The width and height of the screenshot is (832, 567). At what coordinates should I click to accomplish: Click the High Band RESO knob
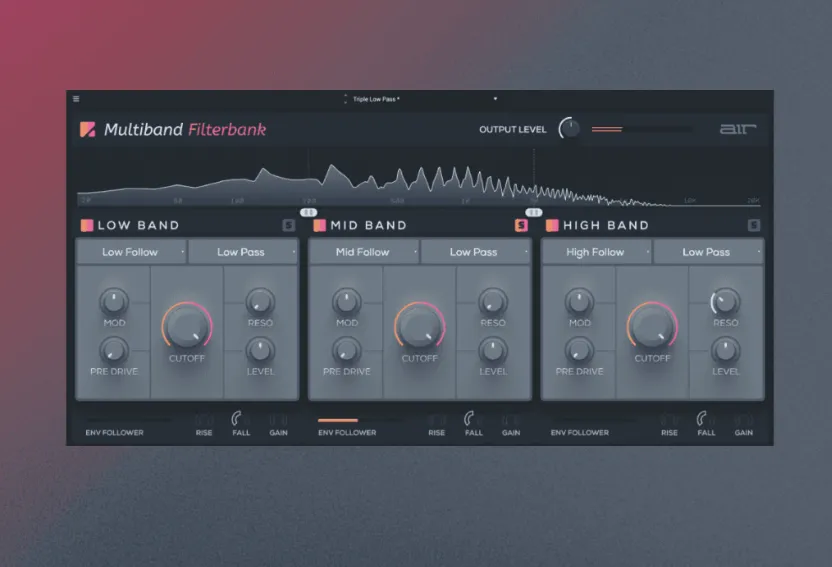click(x=725, y=301)
